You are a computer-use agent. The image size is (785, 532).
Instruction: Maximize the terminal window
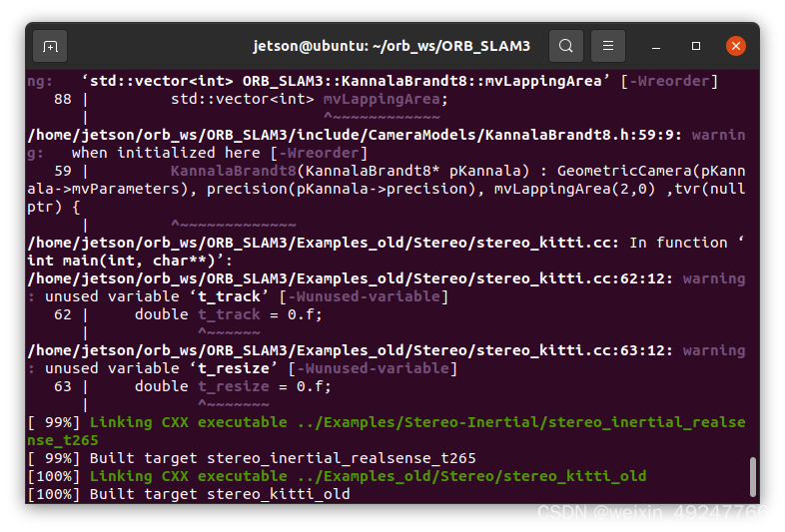point(696,46)
